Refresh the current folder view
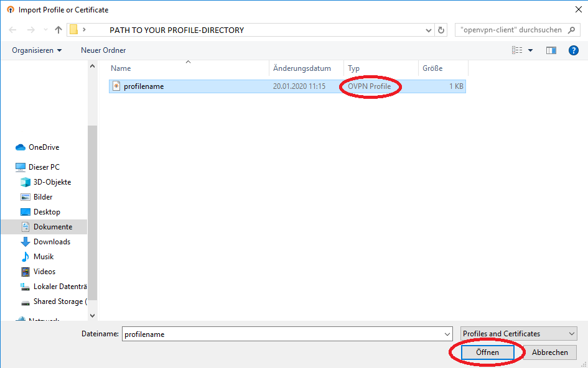 click(x=441, y=29)
